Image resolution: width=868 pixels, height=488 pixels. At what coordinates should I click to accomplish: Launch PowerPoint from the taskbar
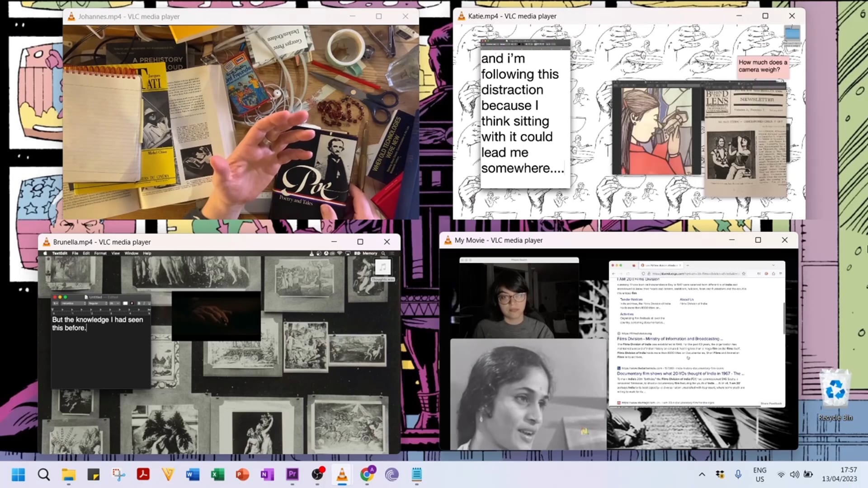(242, 474)
